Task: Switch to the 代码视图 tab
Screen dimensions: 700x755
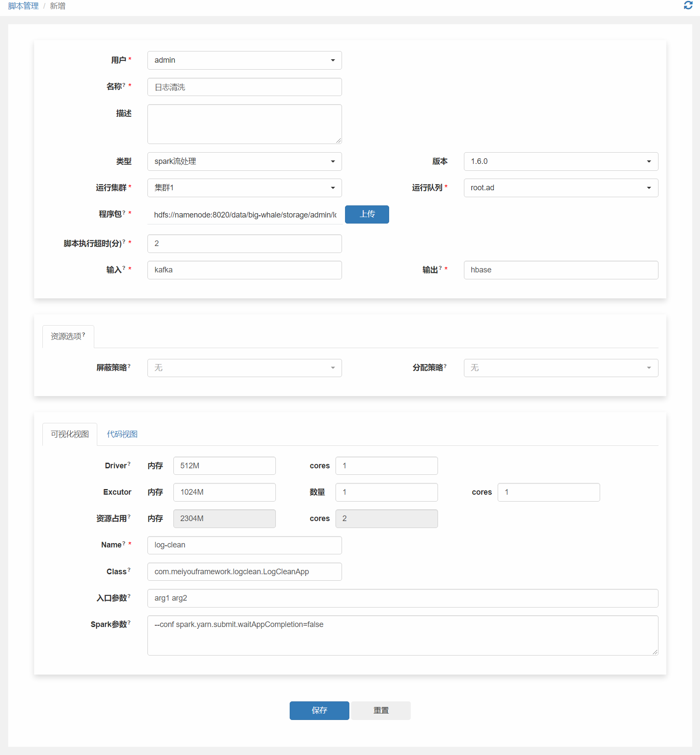Action: pos(122,434)
